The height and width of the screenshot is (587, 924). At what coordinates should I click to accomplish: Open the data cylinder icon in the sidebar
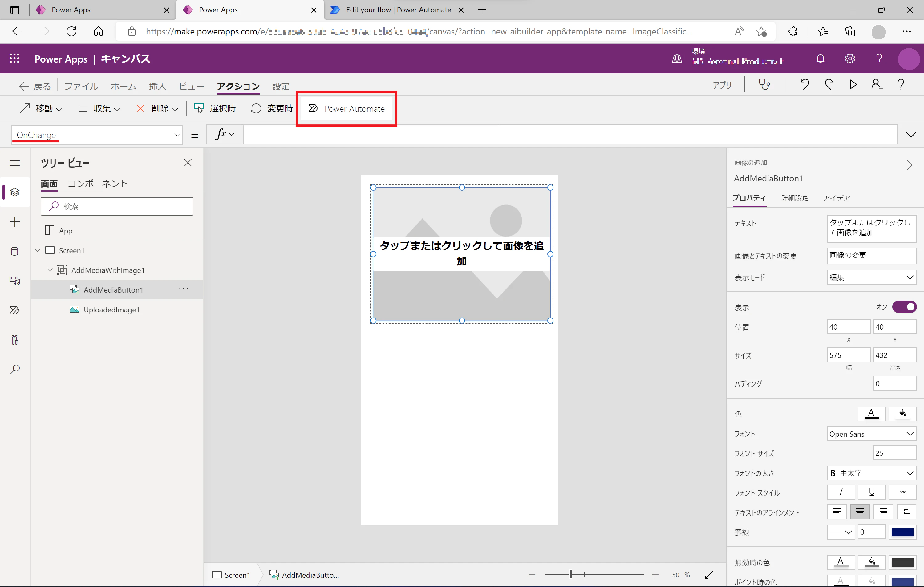coord(14,251)
